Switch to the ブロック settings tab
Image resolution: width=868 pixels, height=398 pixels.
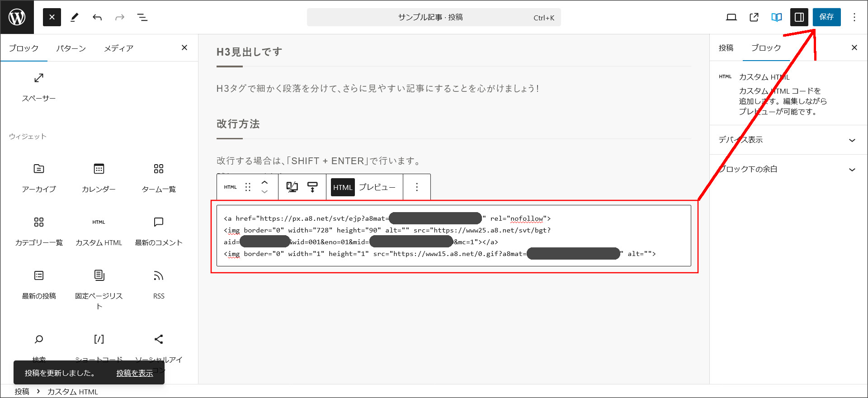(x=766, y=48)
